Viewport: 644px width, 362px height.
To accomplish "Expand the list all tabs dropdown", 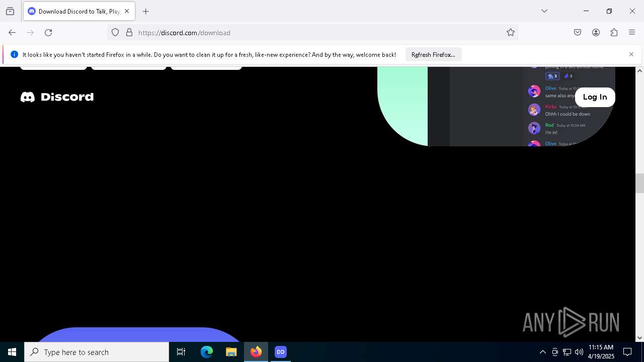I will point(544,11).
